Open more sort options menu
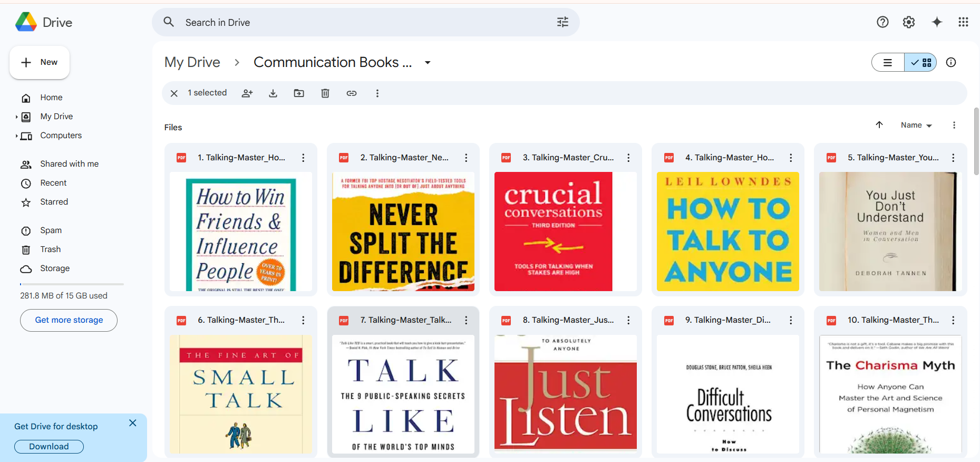The image size is (980, 462). [x=954, y=125]
